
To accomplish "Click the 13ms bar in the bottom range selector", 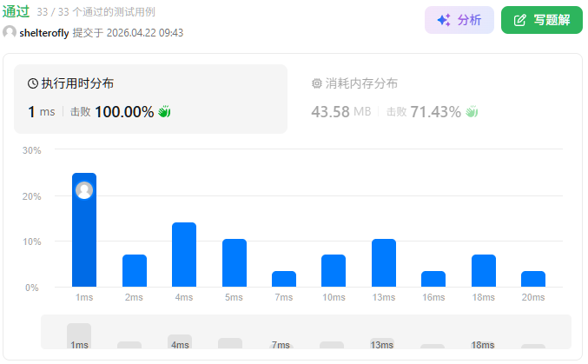I will point(381,342).
